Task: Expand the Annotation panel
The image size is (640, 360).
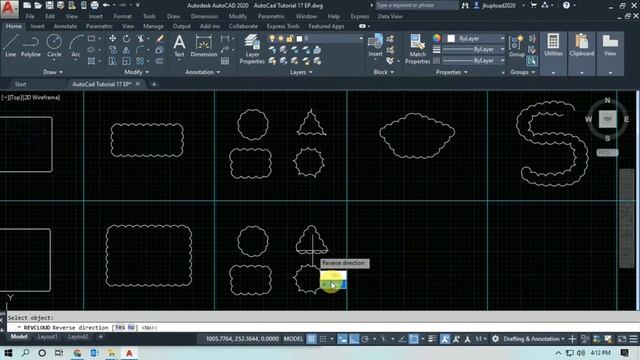Action: click(x=203, y=72)
